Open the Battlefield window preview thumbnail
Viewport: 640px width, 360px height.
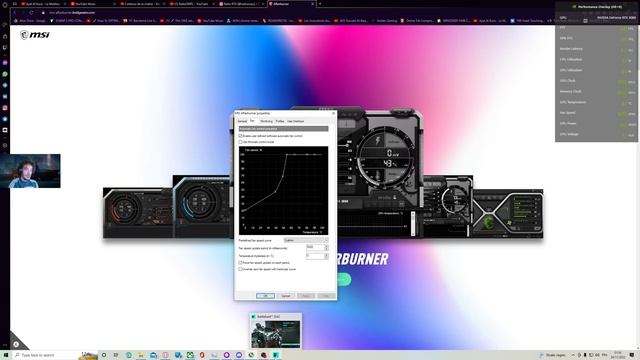click(276, 331)
